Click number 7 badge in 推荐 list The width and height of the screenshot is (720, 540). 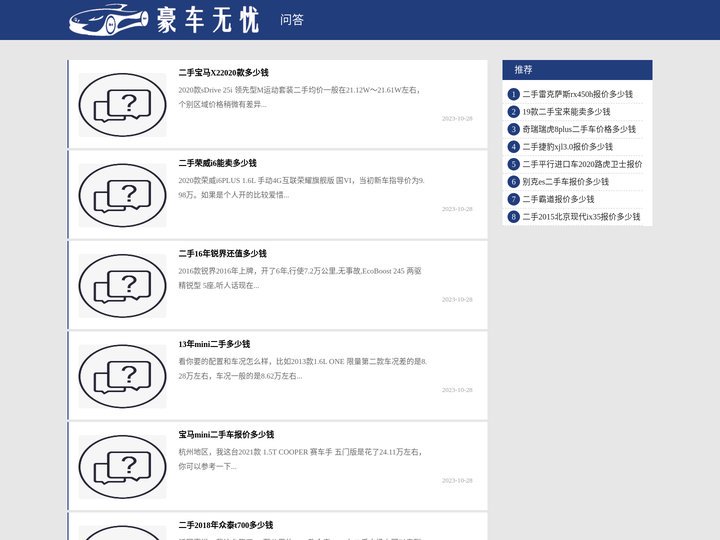coord(513,199)
